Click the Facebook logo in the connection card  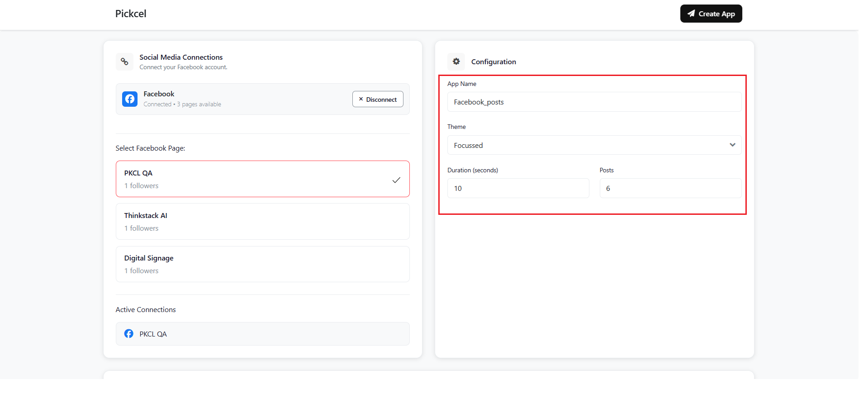click(130, 99)
